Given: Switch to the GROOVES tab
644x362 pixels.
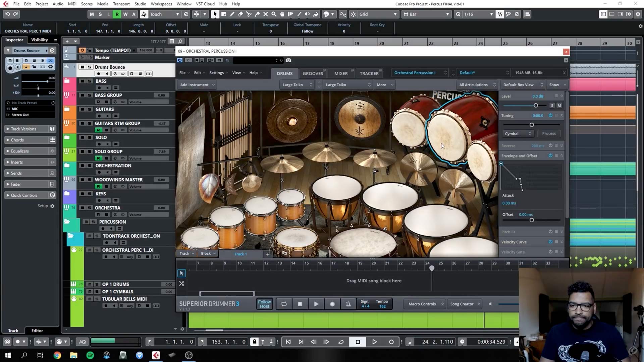Looking at the screenshot, I should (x=313, y=73).
